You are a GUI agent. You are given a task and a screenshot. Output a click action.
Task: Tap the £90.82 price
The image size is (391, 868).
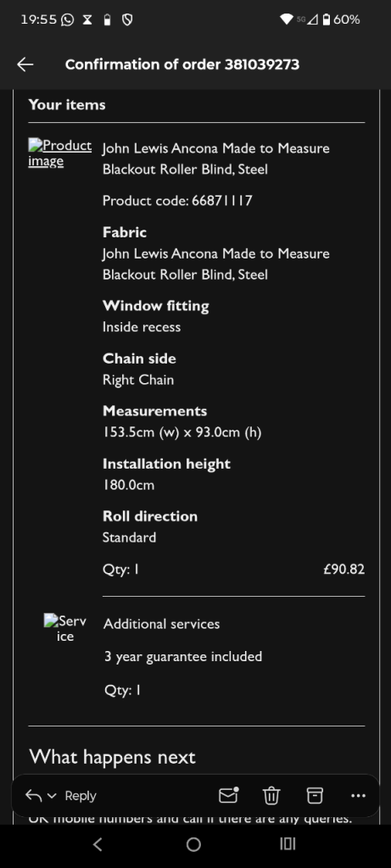coord(344,569)
